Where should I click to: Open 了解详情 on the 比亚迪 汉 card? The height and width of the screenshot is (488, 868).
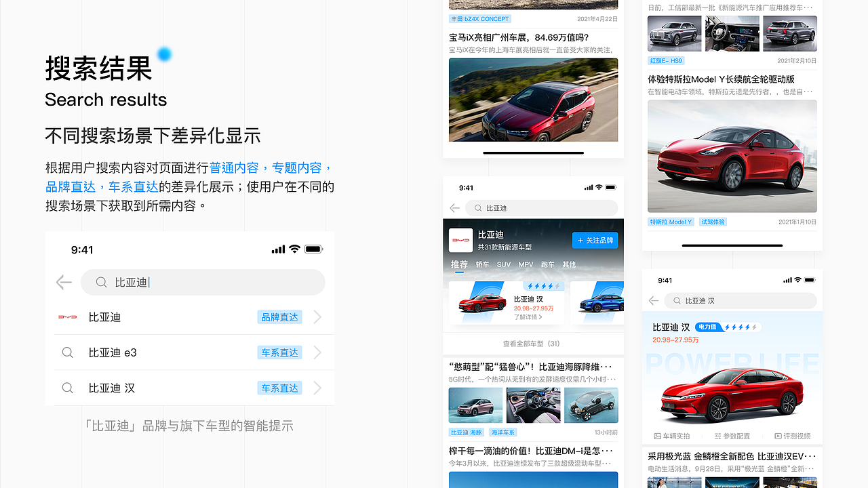point(528,317)
